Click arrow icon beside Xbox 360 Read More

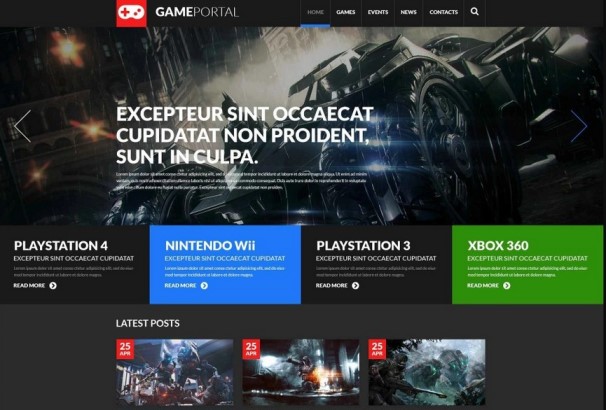pos(507,286)
